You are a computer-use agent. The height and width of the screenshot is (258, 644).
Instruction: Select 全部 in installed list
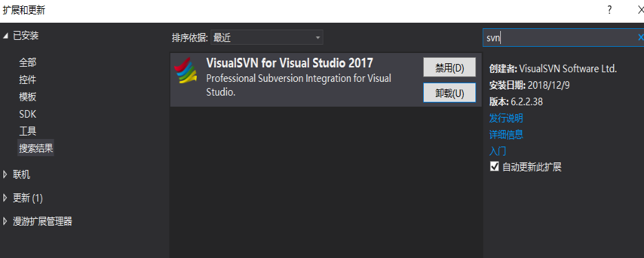pos(28,63)
